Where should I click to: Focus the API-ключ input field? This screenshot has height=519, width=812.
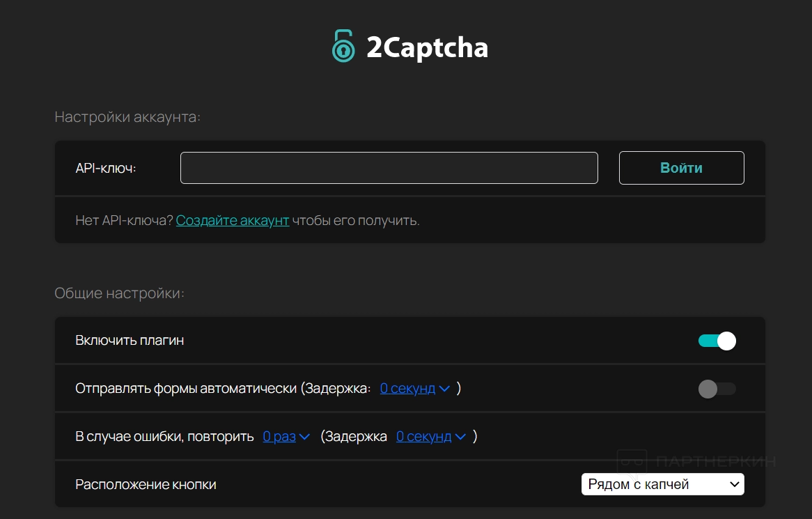pyautogui.click(x=389, y=168)
